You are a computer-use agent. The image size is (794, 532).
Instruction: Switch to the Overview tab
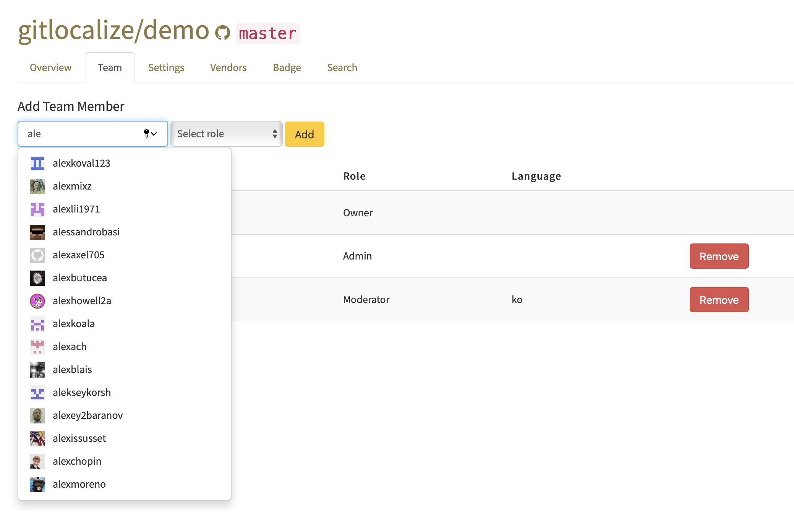pos(50,67)
